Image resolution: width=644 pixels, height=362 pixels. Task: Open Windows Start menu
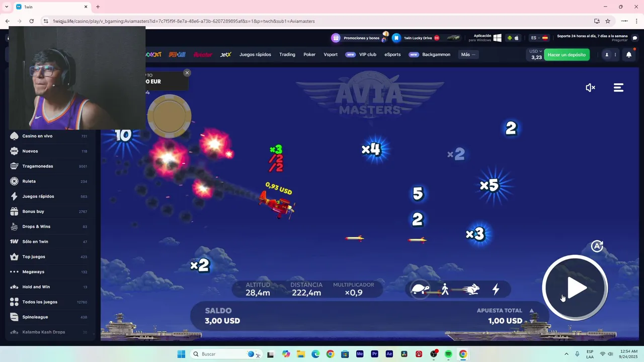coord(181,354)
